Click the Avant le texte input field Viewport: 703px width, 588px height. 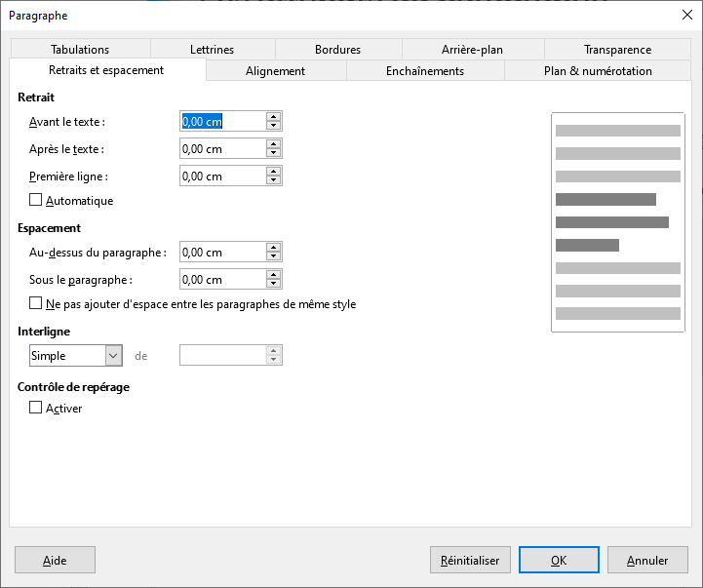point(222,121)
